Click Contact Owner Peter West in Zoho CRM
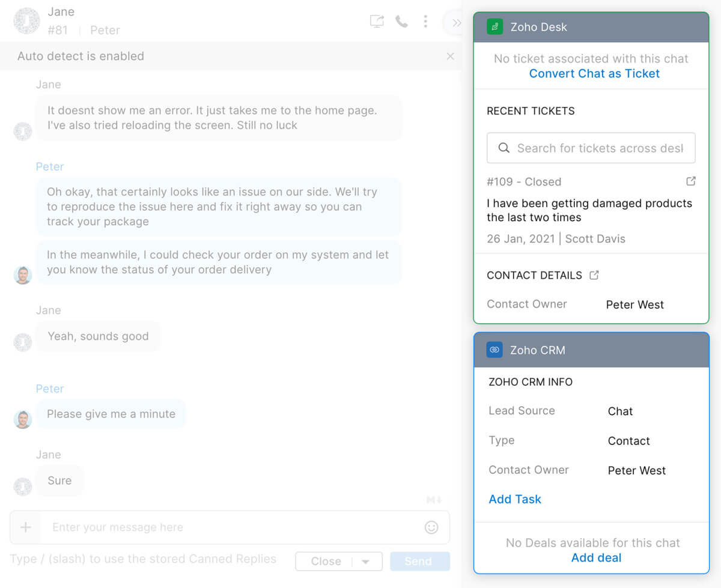 [x=636, y=470]
